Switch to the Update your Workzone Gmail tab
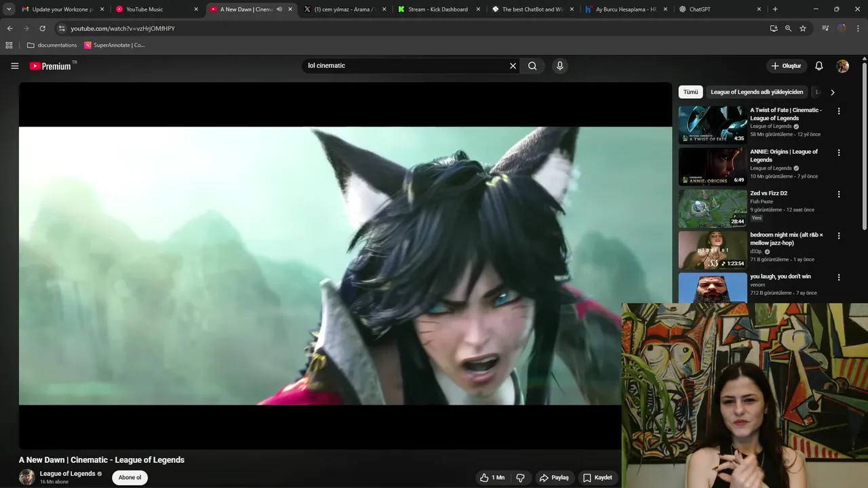 click(62, 9)
